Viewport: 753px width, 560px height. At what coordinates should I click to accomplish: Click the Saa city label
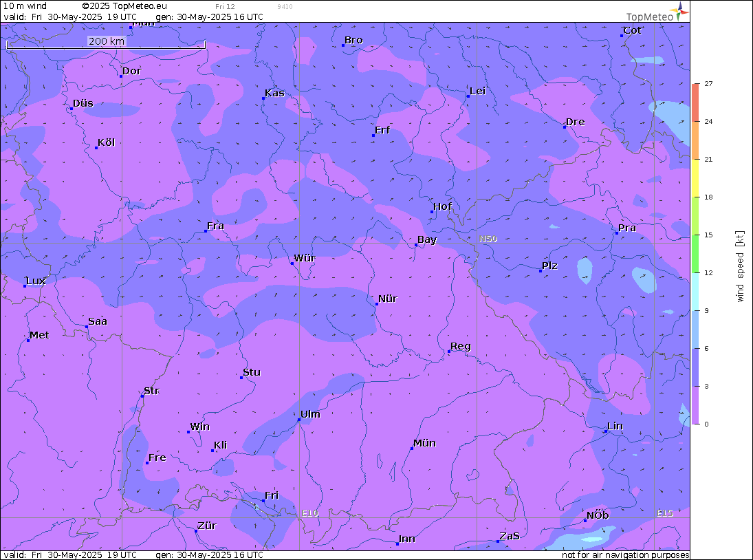click(x=98, y=321)
